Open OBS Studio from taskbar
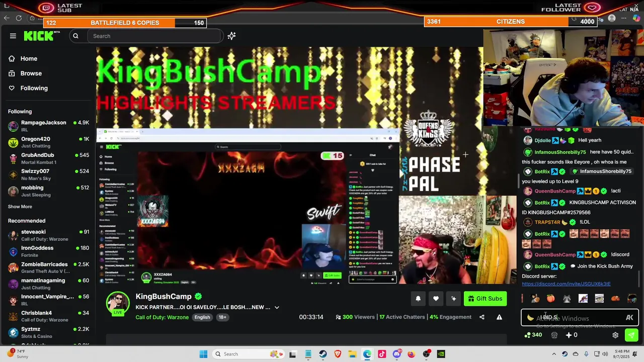This screenshot has width=644, height=362. [426, 354]
